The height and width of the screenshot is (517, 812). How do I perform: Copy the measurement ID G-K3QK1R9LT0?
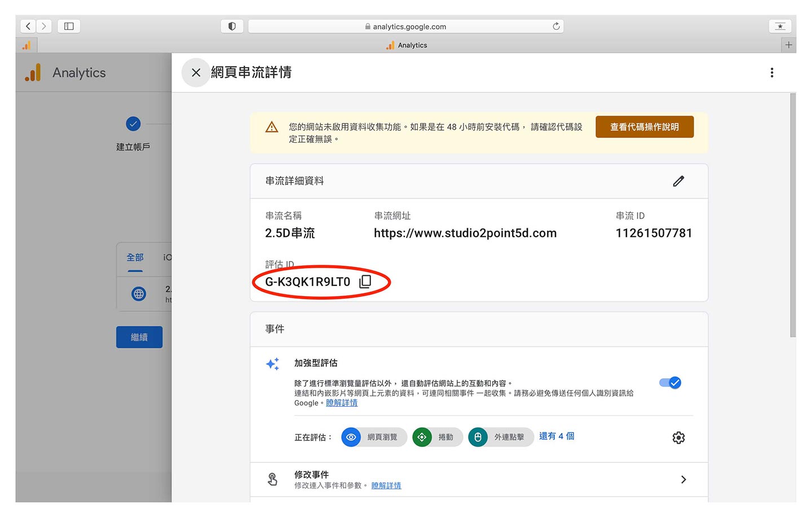pyautogui.click(x=365, y=281)
